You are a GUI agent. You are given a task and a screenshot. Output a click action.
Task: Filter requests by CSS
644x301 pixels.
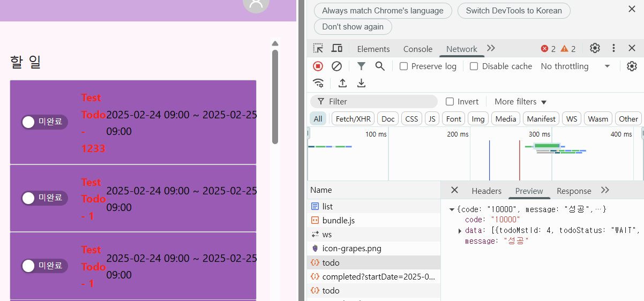point(411,119)
